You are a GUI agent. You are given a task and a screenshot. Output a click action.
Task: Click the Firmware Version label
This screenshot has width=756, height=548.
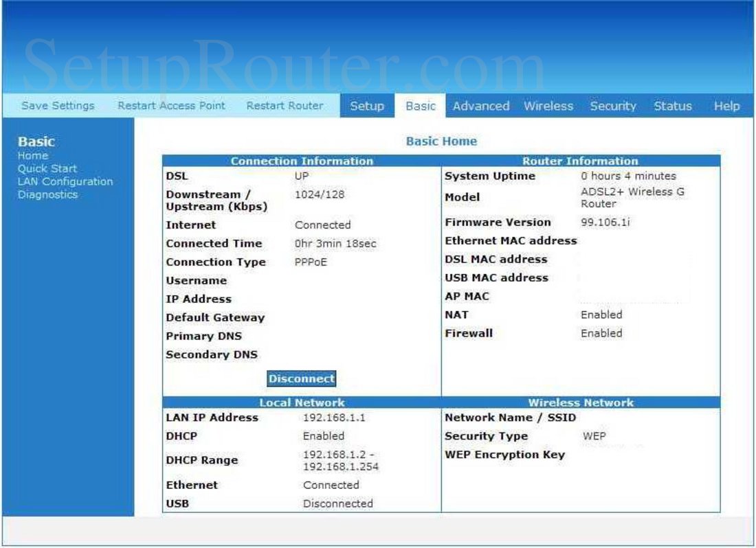click(x=498, y=222)
